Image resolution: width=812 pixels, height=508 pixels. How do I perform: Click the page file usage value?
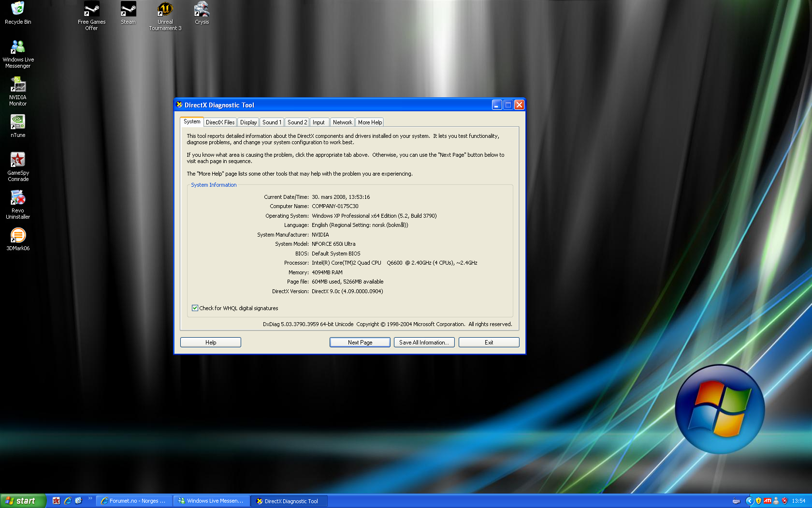(x=348, y=282)
